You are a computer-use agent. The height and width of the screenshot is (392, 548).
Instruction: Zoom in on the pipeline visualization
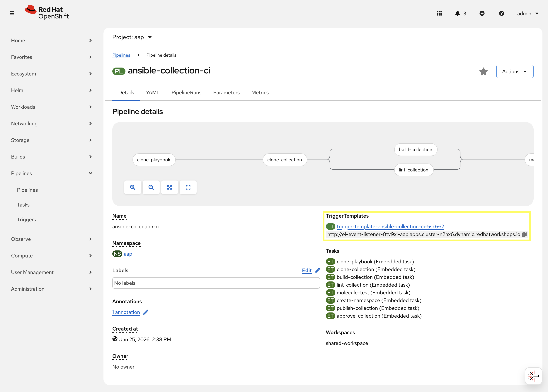pos(133,187)
